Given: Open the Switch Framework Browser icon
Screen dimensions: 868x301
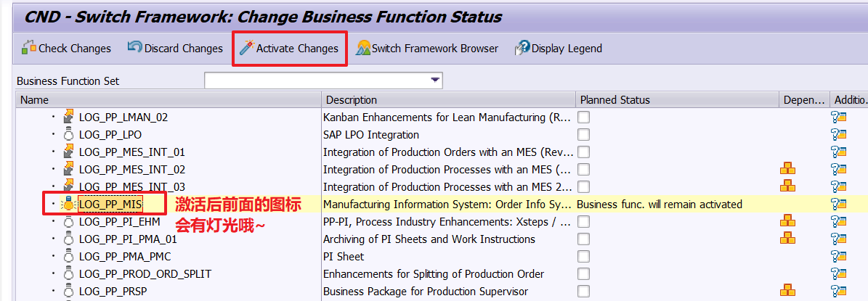Looking at the screenshot, I should coord(363,48).
